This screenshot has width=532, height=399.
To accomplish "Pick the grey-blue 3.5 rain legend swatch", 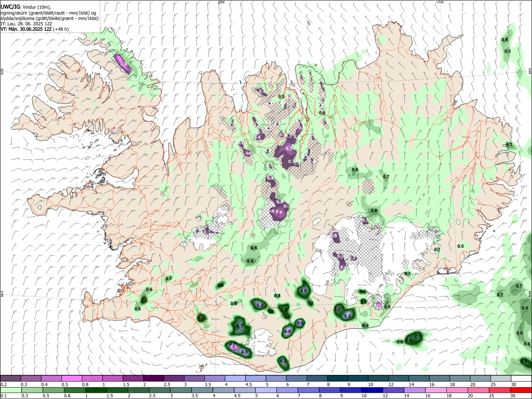I will tap(202, 390).
